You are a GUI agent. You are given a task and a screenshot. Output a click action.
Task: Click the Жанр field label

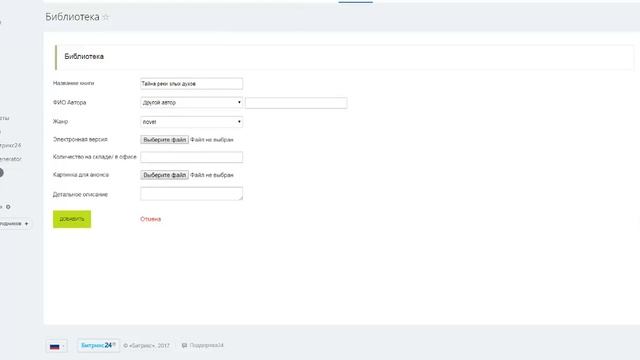[x=60, y=122]
